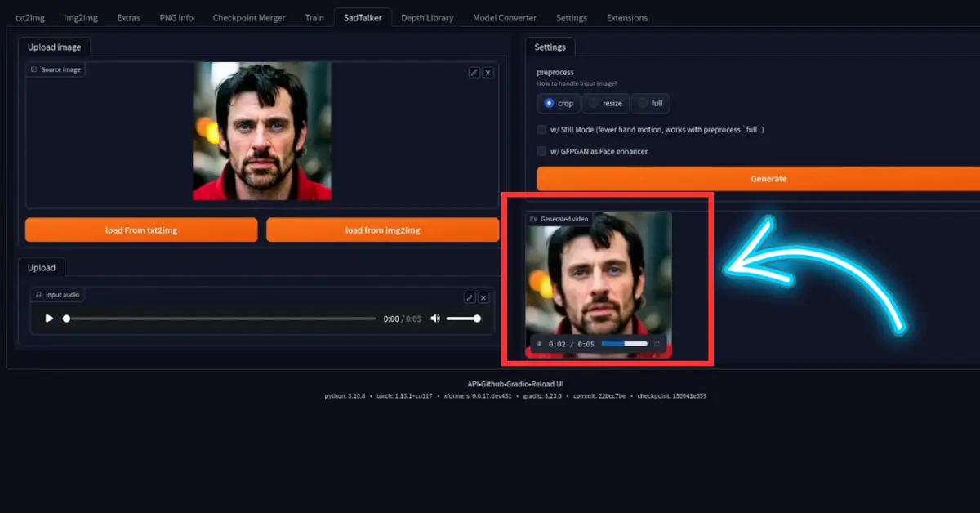The width and height of the screenshot is (980, 513).
Task: Play the input audio
Action: [x=49, y=319]
